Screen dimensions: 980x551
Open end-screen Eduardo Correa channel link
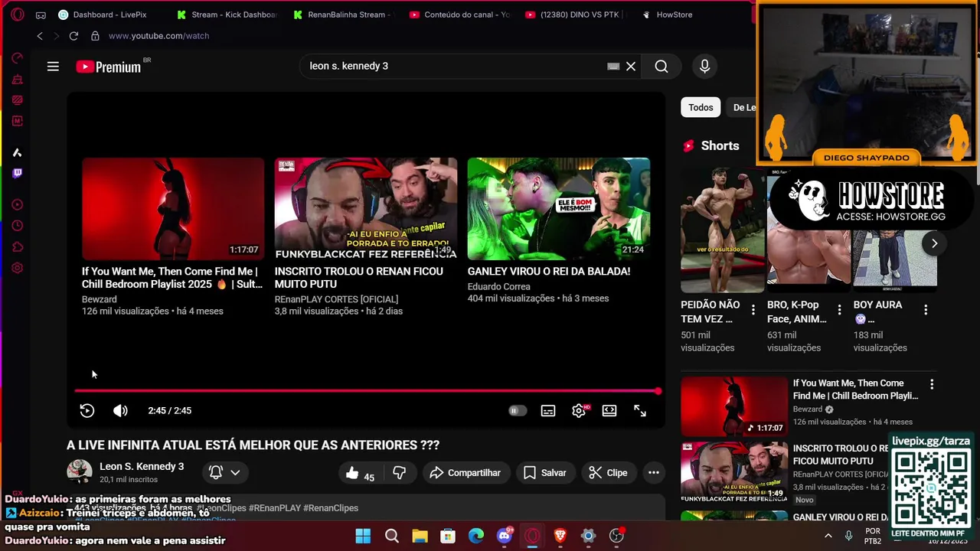(x=499, y=287)
